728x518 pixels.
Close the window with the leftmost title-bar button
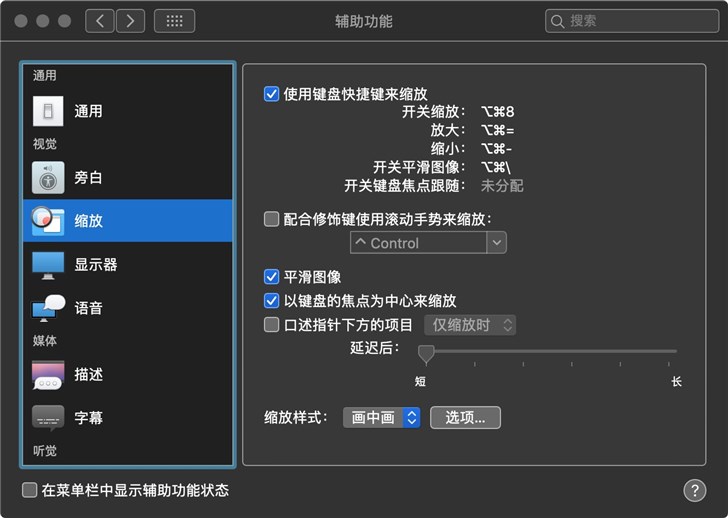21,21
